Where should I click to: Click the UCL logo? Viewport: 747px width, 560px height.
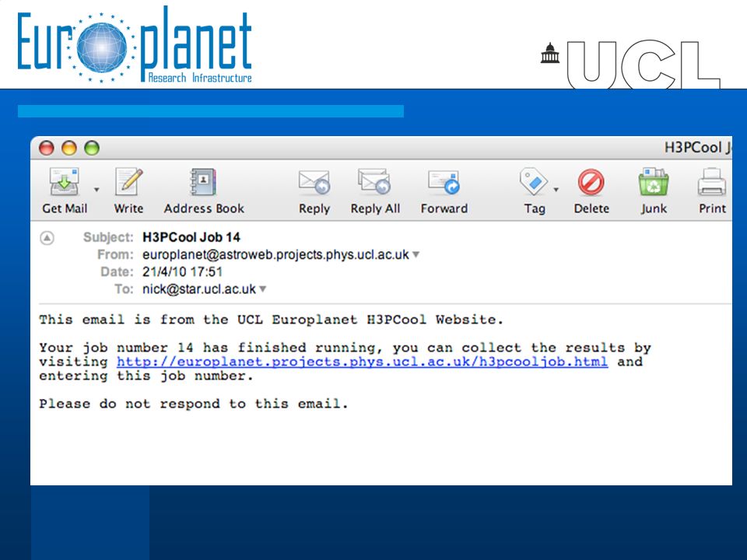click(630, 65)
